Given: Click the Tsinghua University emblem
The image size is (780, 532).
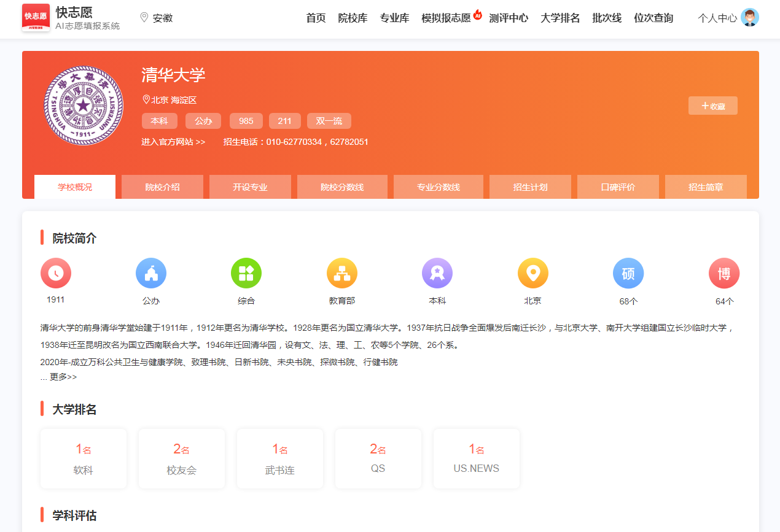Looking at the screenshot, I should [x=84, y=106].
